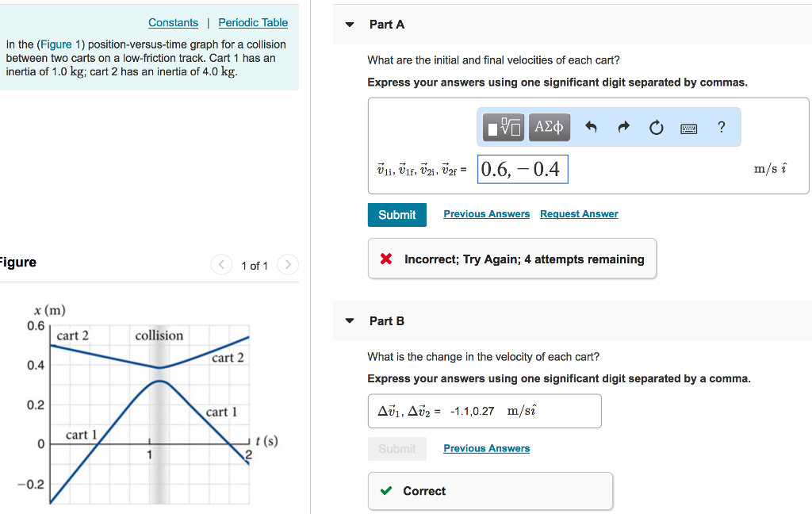812x514 pixels.
Task: Select the velocity answer input box
Action: pyautogui.click(x=523, y=168)
